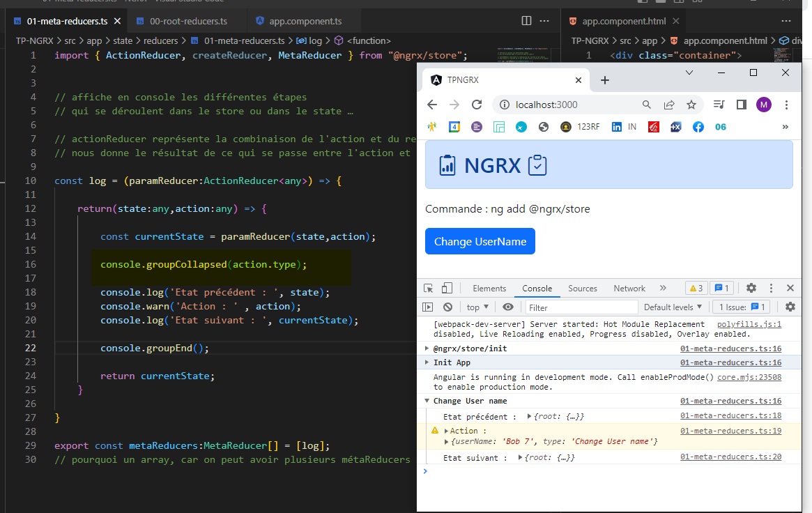Close the 01-meta-reducers.ts tab
The height and width of the screenshot is (513, 812).
(118, 21)
